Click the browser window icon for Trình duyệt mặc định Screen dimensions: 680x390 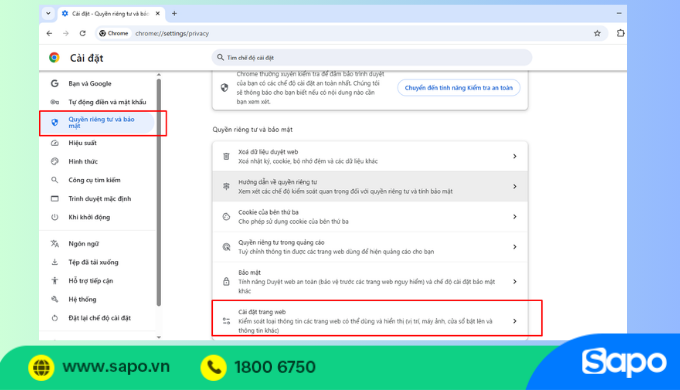pyautogui.click(x=55, y=199)
